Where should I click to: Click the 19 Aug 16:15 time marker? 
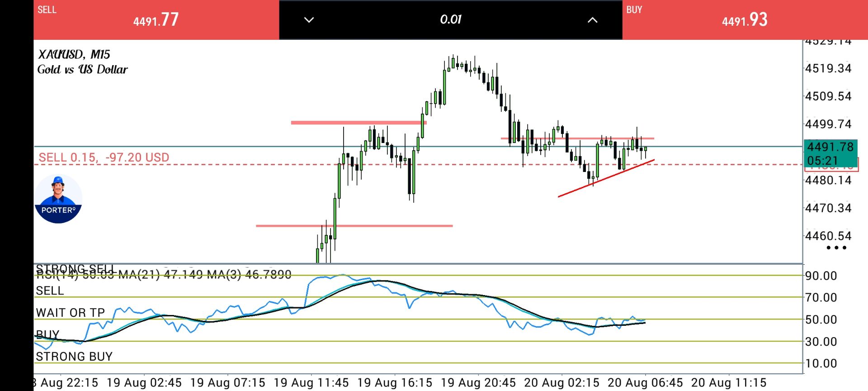(x=395, y=382)
